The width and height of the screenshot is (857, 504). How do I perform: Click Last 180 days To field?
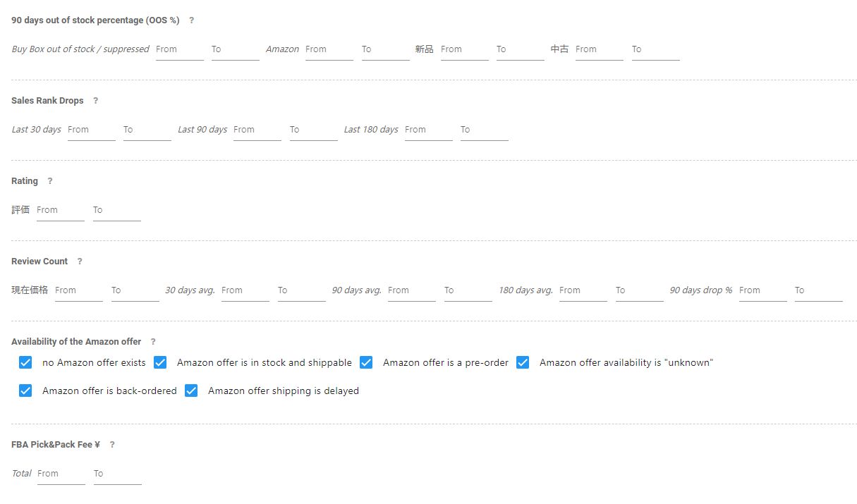coord(485,130)
